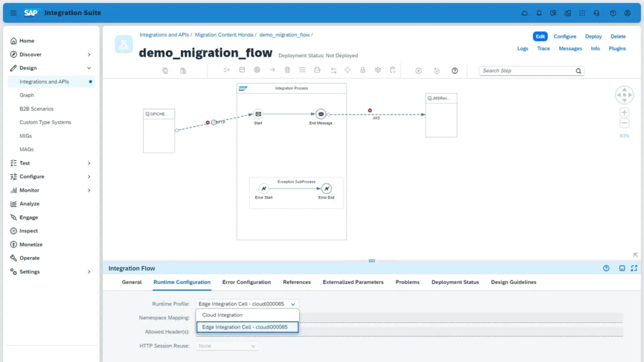Expand the Discover section in the sidebar

click(89, 55)
